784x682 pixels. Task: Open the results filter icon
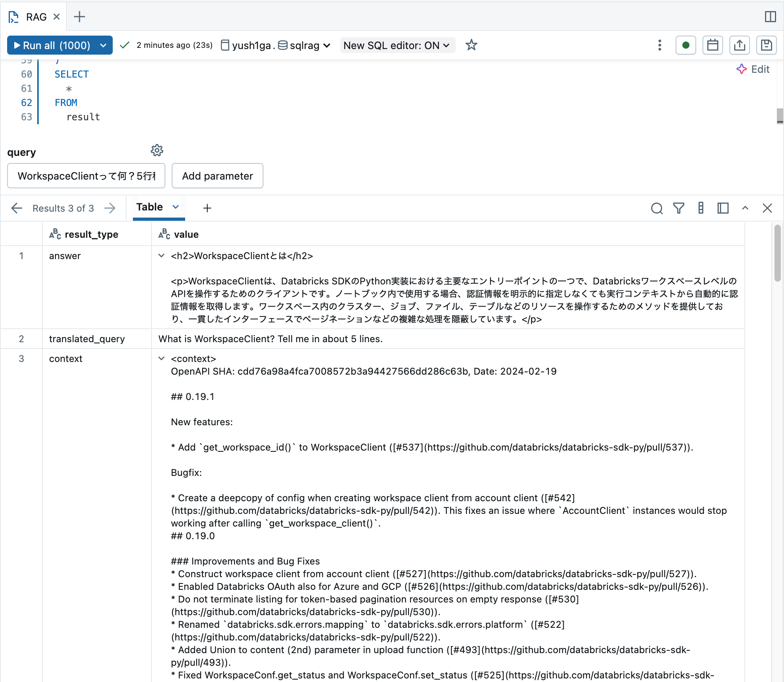point(679,208)
